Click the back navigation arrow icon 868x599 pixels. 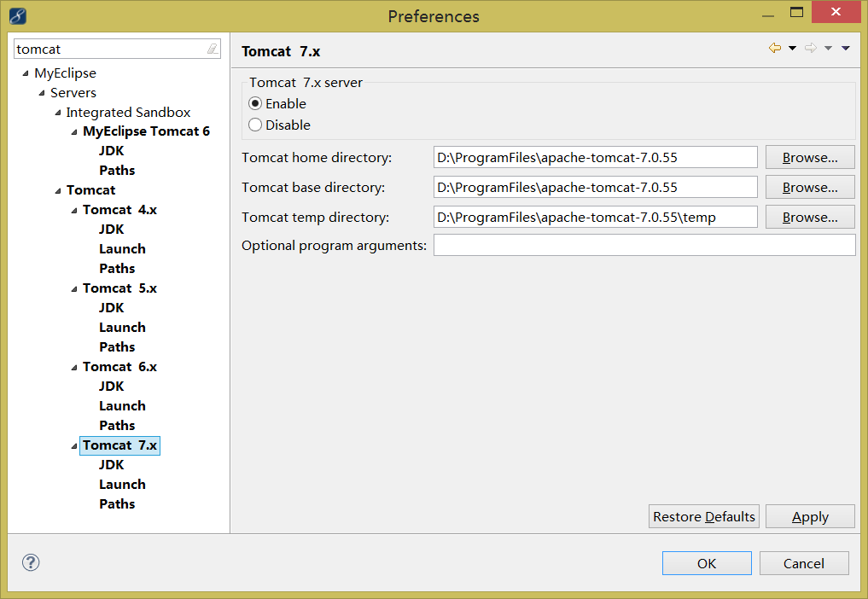click(x=775, y=48)
